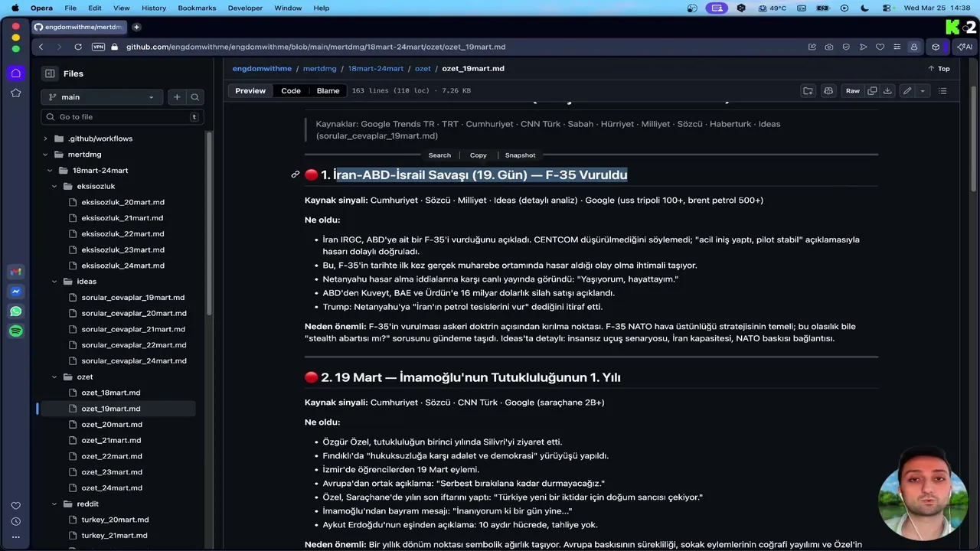Open the sidebar history clock icon

[x=15, y=521]
